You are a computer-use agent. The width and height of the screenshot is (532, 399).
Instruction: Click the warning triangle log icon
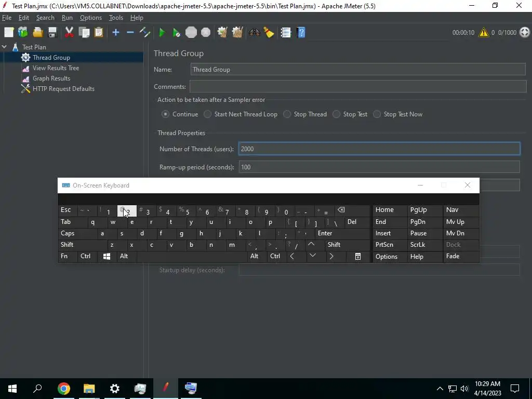tap(484, 33)
